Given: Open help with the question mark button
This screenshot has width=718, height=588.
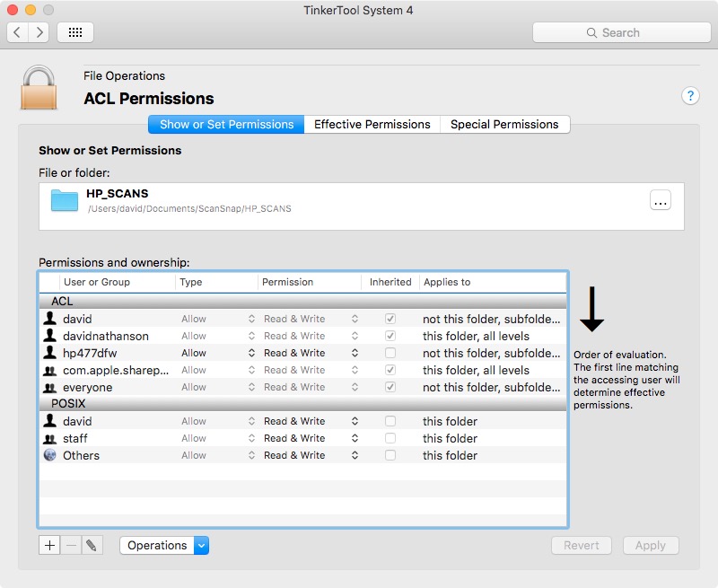Looking at the screenshot, I should tap(690, 96).
